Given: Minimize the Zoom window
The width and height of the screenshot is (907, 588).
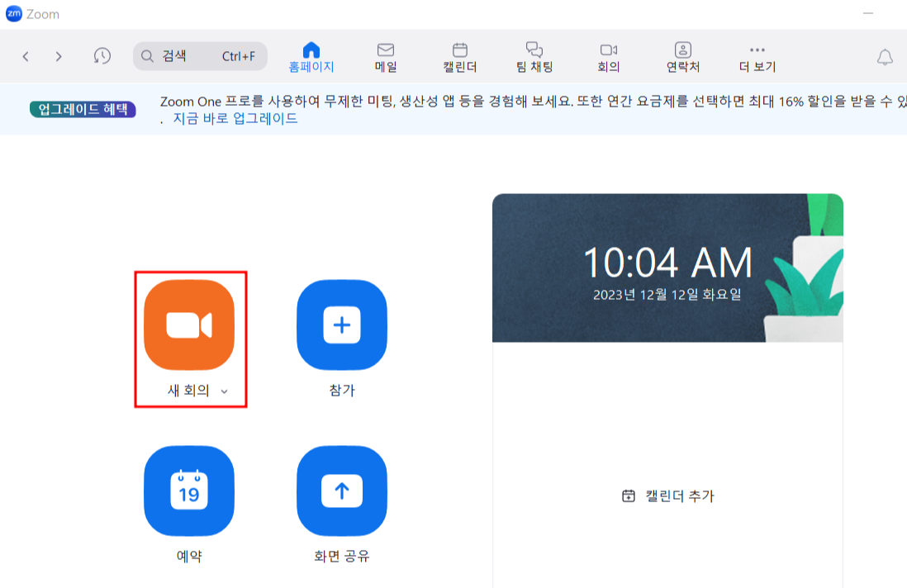Looking at the screenshot, I should coord(867,13).
